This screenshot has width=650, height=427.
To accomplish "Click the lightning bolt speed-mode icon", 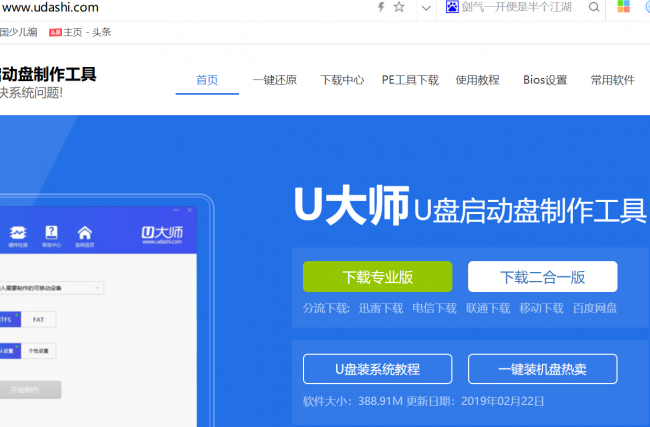I will click(381, 7).
